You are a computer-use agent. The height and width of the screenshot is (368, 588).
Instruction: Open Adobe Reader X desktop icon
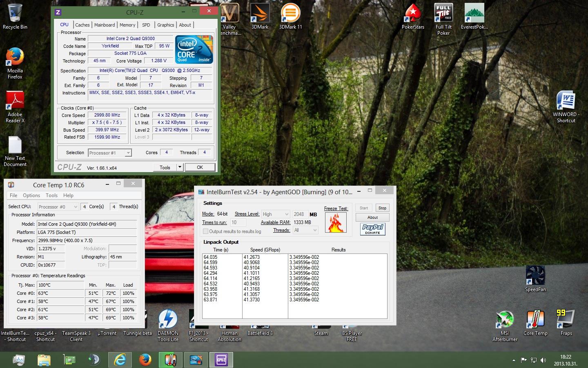click(x=15, y=107)
